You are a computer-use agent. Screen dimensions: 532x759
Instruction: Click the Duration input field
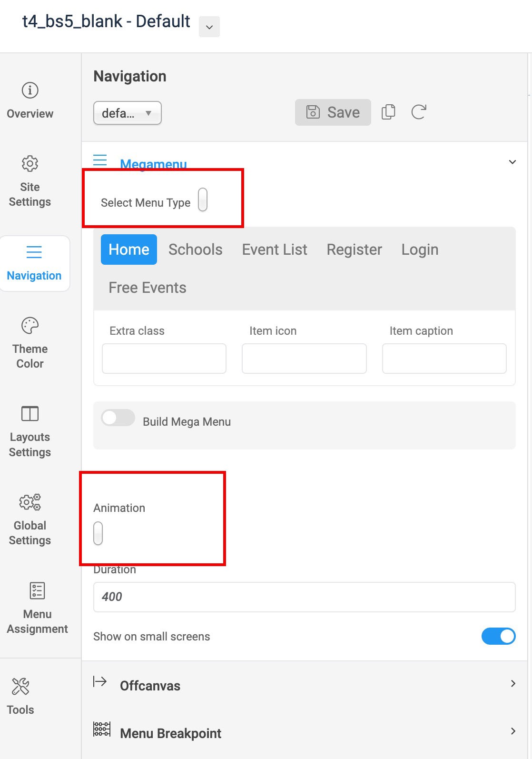(x=305, y=597)
